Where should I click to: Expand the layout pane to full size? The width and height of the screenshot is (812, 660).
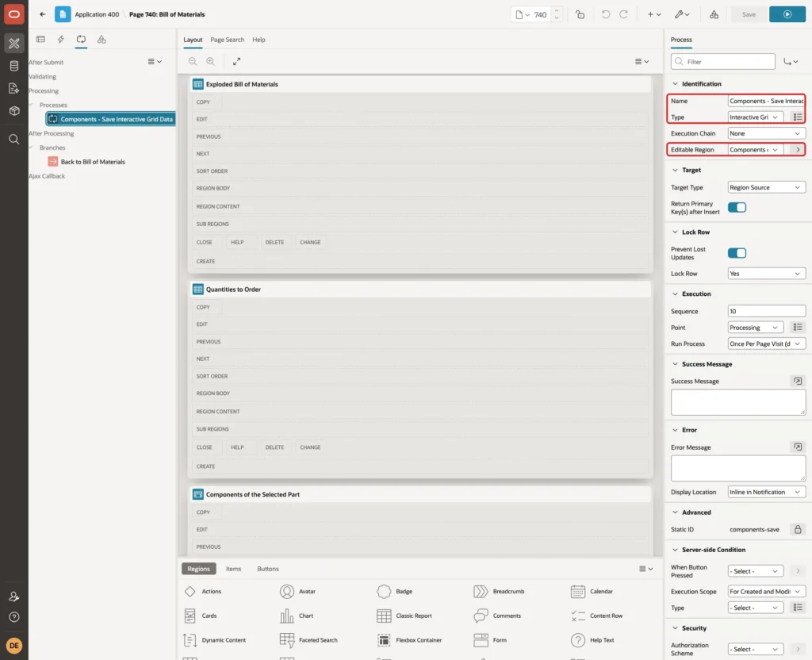[236, 61]
